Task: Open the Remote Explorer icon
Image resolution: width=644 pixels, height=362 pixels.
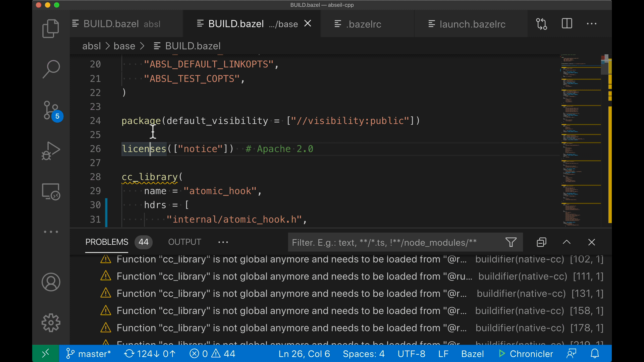Action: pos(51,191)
